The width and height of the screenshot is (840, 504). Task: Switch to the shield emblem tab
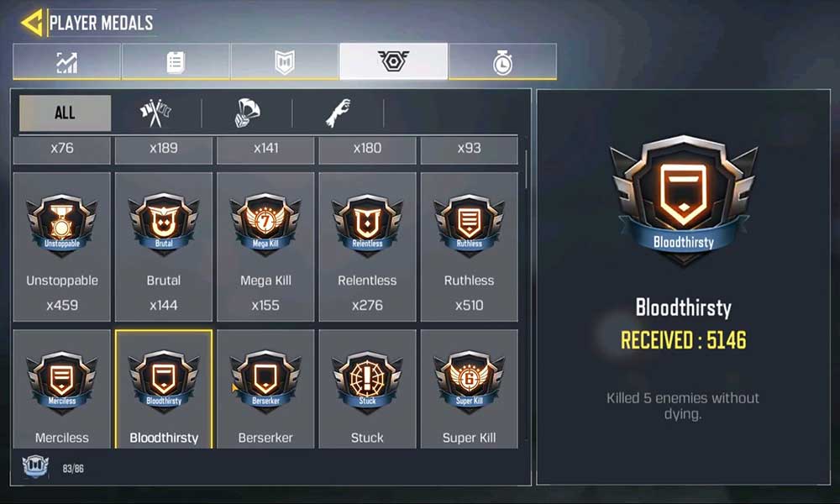pos(285,62)
